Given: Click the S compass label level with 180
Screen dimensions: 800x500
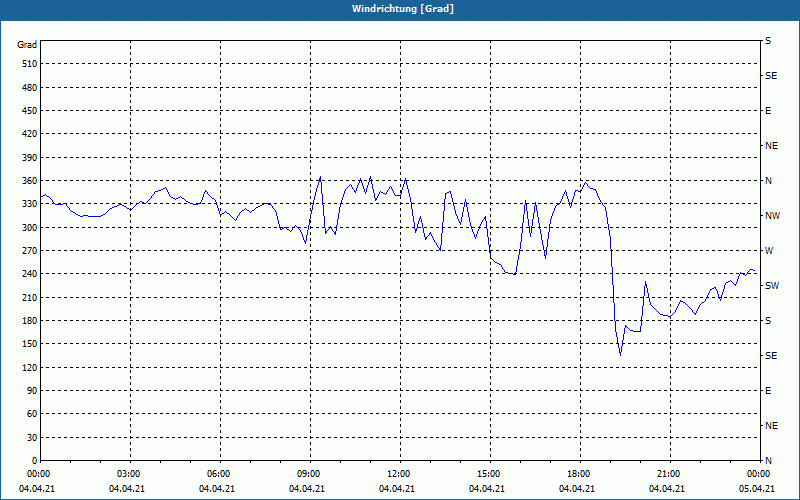Looking at the screenshot, I should pos(768,321).
